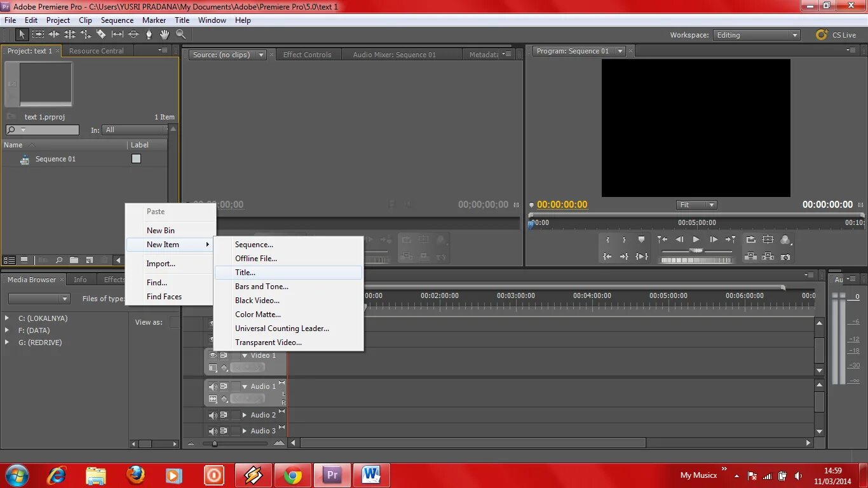The height and width of the screenshot is (488, 868).
Task: Open the Media Browser directory dropdown
Action: [39, 299]
